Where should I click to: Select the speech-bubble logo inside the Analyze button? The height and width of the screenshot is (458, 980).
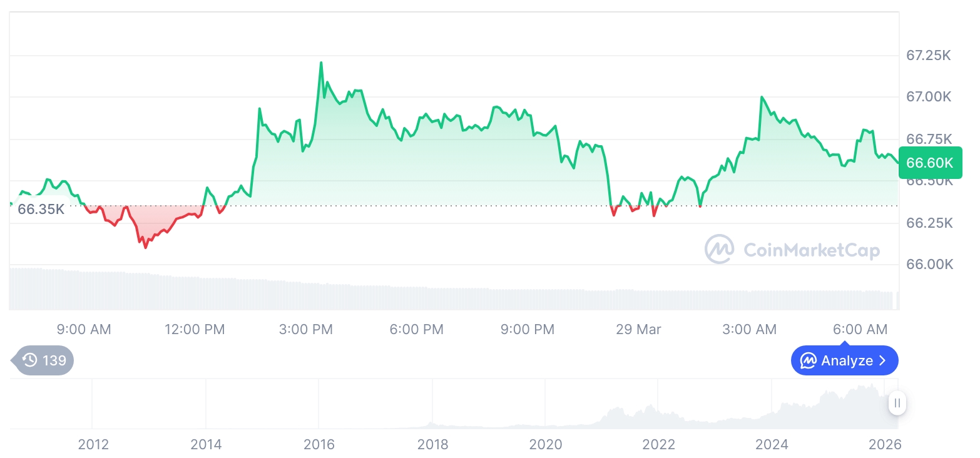click(809, 360)
